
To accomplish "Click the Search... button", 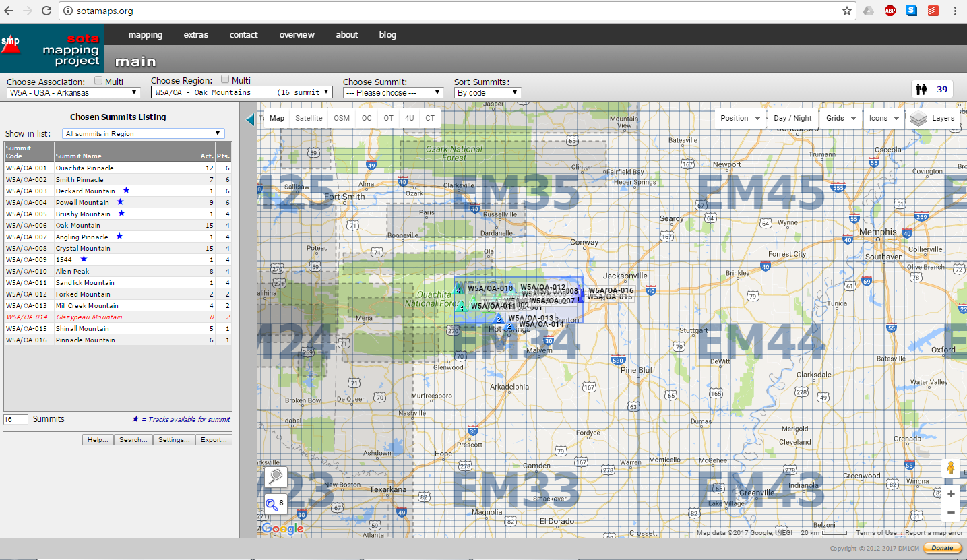I will point(133,440).
